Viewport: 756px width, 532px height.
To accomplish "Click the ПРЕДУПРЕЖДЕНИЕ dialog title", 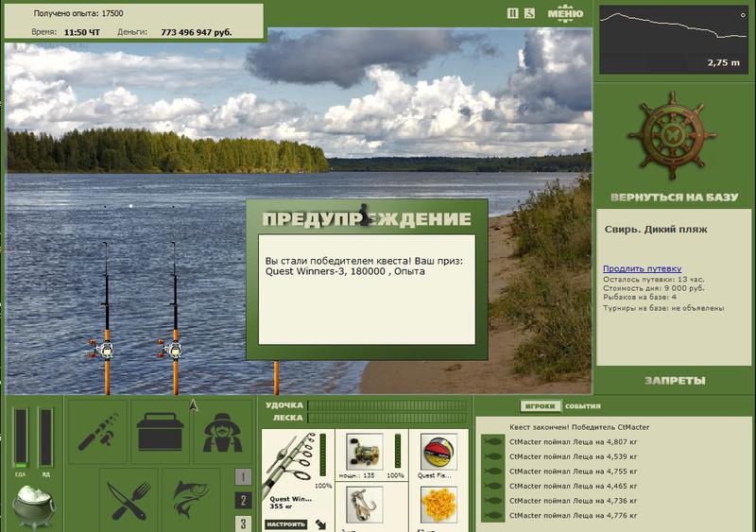I will (x=367, y=219).
